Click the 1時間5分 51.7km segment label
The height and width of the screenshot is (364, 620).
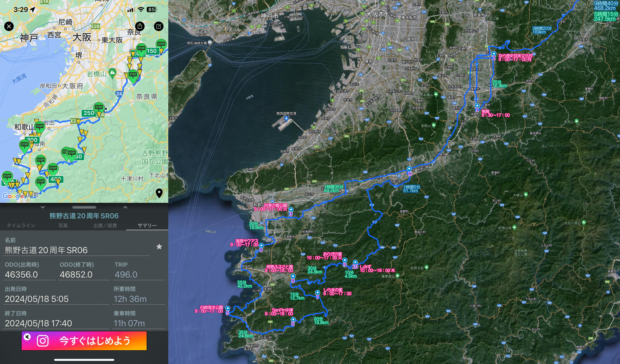[x=412, y=189]
